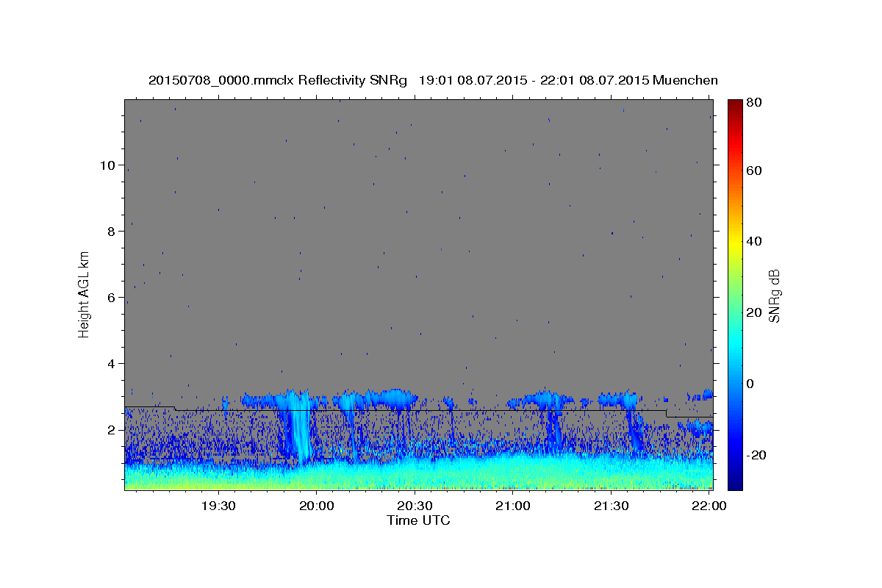
Task: Select the 19:30 time tick label
Action: click(x=218, y=506)
